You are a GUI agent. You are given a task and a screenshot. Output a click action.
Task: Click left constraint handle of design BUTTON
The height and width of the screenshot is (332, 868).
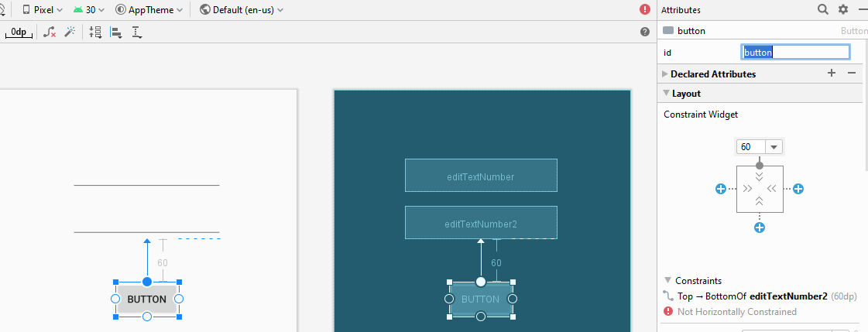coord(115,299)
